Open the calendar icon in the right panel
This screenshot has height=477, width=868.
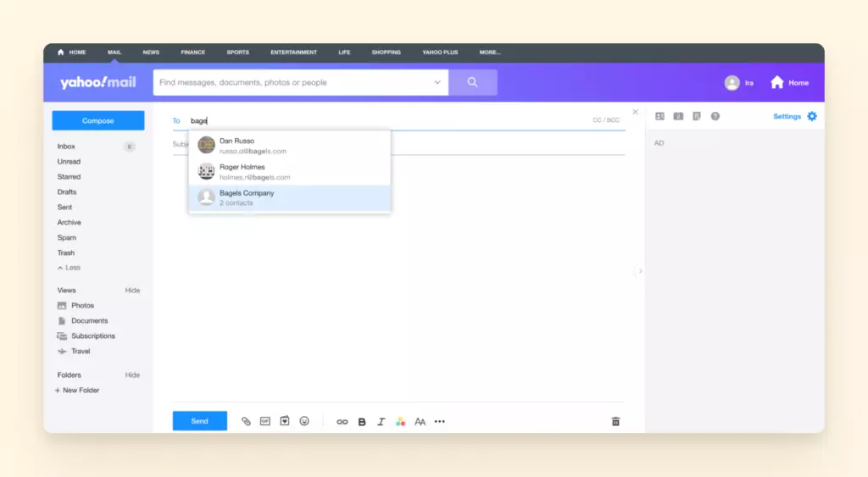pos(678,116)
